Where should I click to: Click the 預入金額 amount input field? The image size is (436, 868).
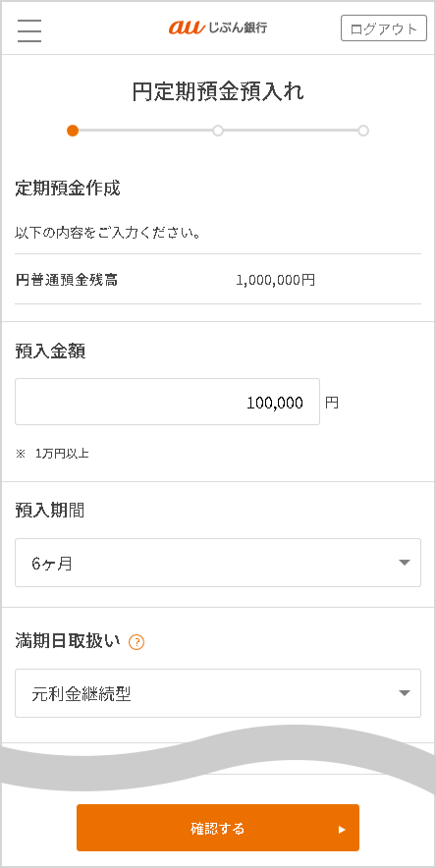point(167,402)
